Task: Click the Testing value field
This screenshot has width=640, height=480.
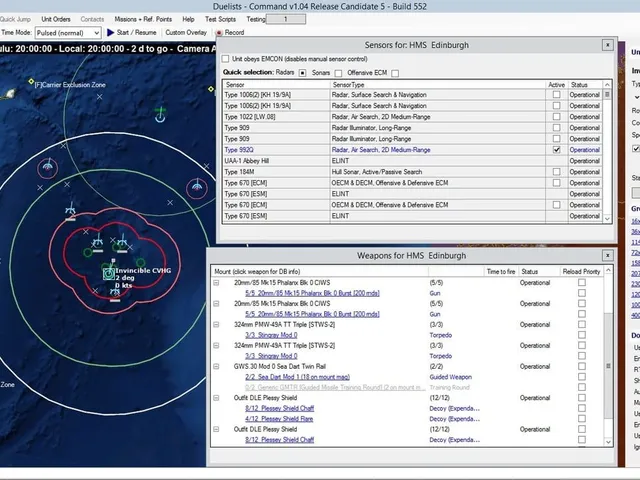Action: coord(286,19)
